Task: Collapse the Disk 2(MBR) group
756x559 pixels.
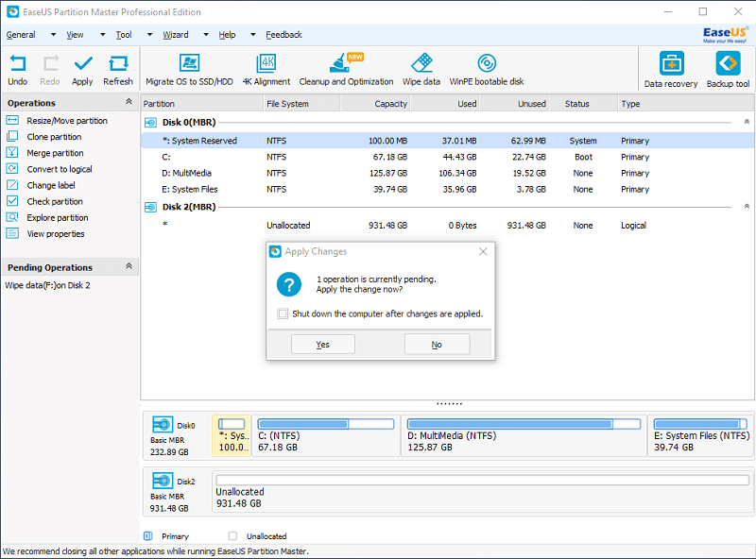Action: pos(747,206)
